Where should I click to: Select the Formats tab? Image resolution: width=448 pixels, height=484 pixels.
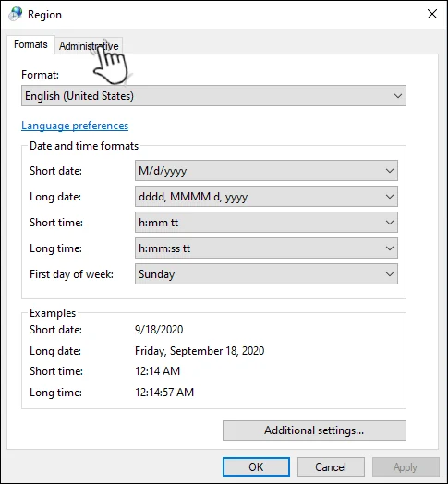30,44
